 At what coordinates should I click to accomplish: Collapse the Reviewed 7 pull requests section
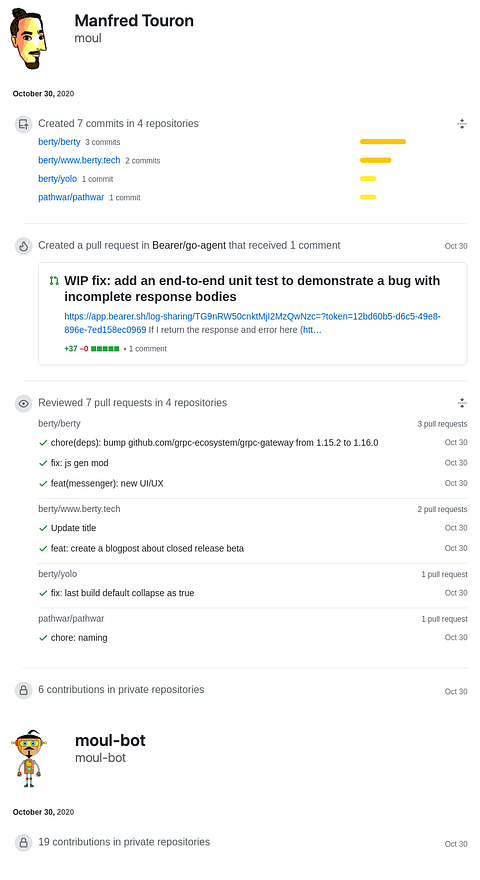pos(461,402)
